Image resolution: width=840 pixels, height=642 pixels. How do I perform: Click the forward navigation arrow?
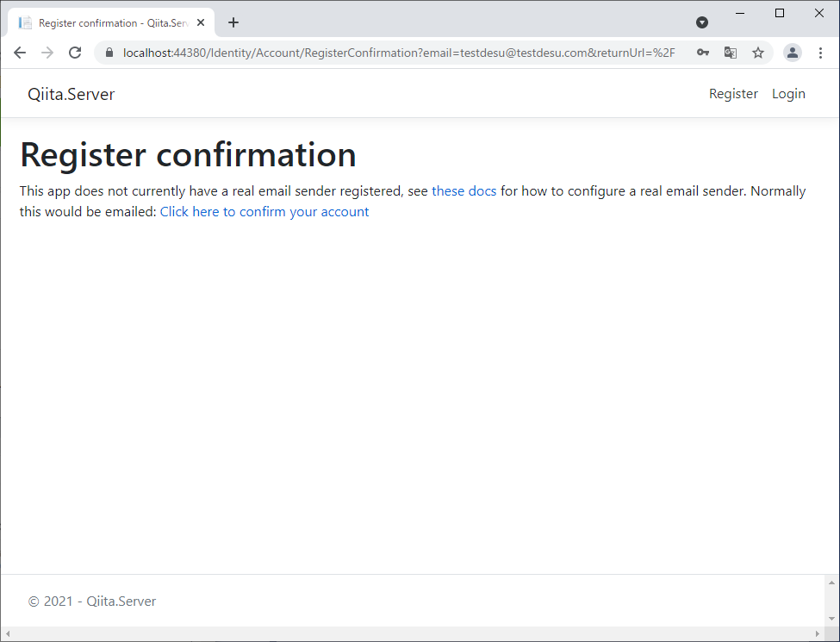(x=47, y=53)
